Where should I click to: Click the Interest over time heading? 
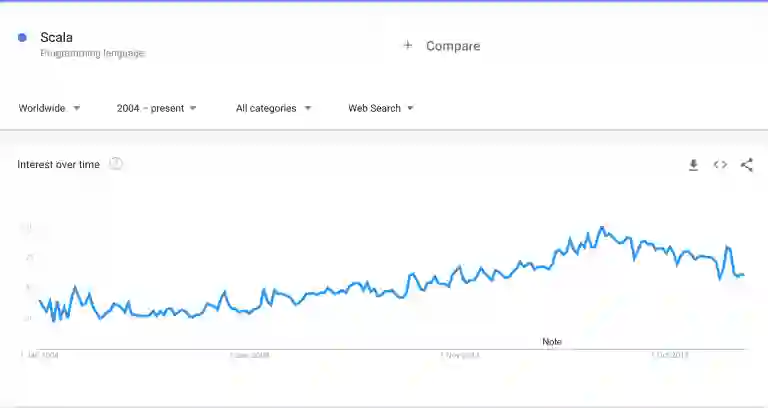pos(58,164)
